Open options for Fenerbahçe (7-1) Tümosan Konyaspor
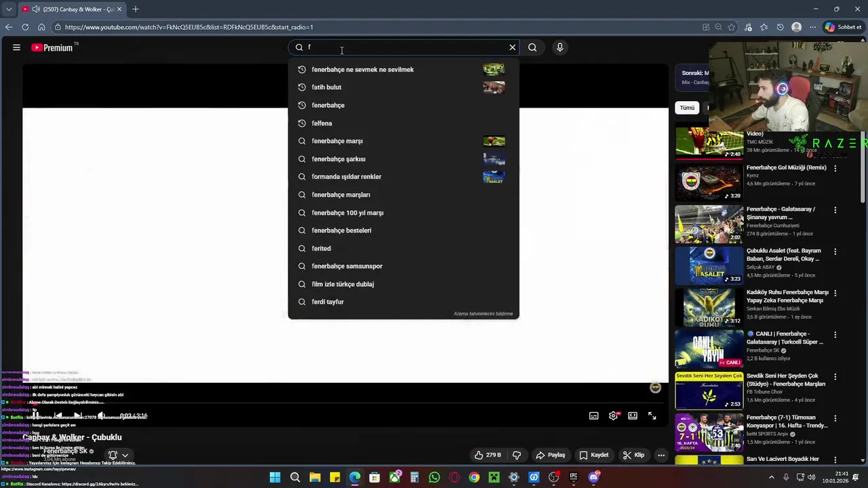868x488 pixels. [835, 418]
